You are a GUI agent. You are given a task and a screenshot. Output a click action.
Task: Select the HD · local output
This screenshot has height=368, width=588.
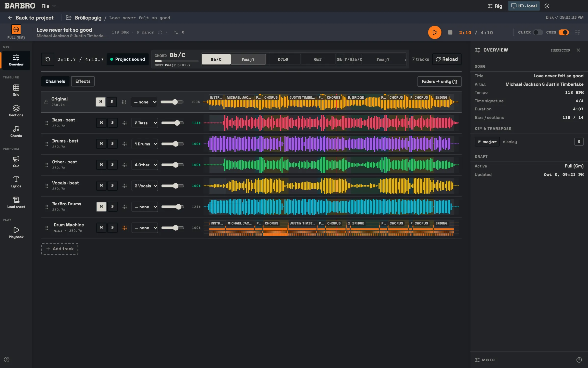coord(524,6)
